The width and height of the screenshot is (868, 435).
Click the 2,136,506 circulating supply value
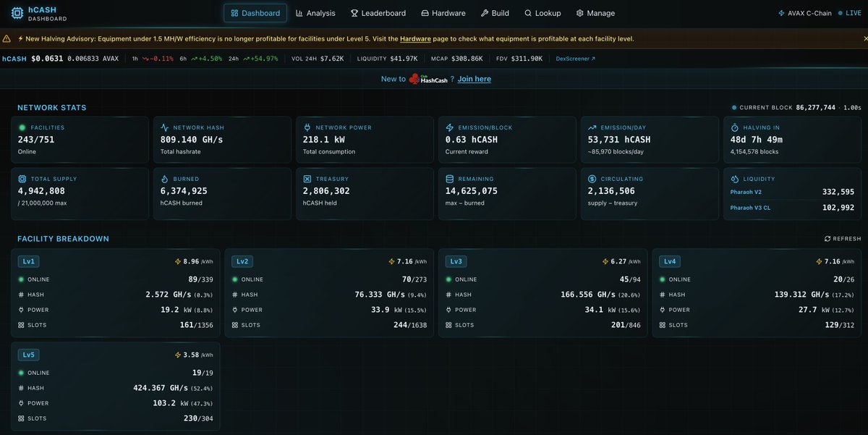(x=612, y=191)
